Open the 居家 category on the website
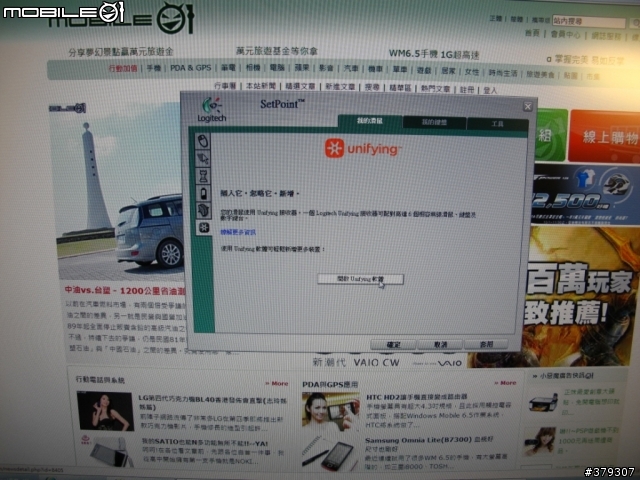This screenshot has height=480, width=640. [448, 71]
